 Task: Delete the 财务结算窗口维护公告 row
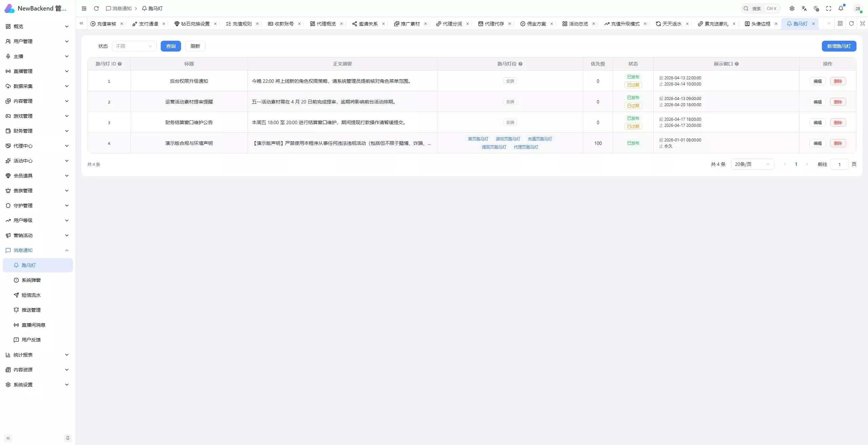838,123
